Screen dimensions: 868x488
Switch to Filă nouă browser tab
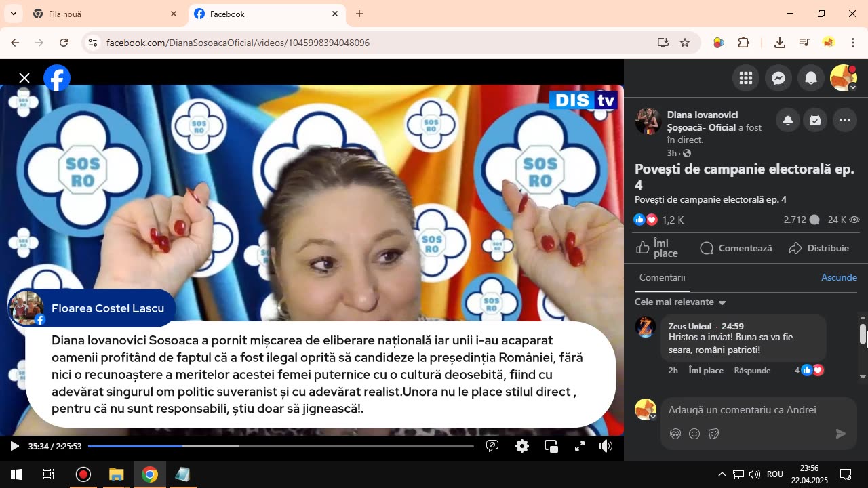tap(105, 14)
